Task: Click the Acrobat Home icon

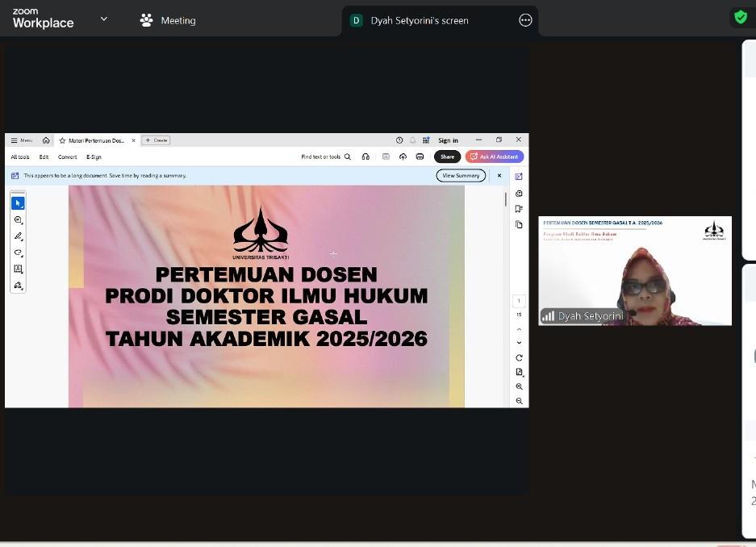Action: tap(46, 140)
